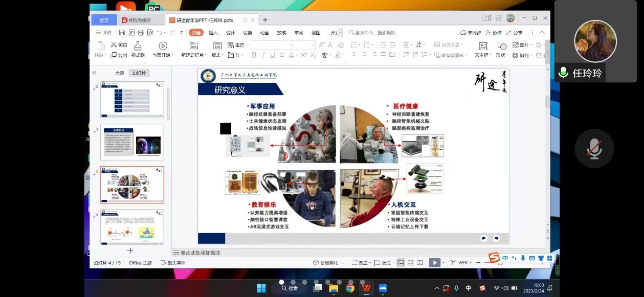This screenshot has height=297, width=644.
Task: Toggle Bold text formatting
Action: (254, 55)
